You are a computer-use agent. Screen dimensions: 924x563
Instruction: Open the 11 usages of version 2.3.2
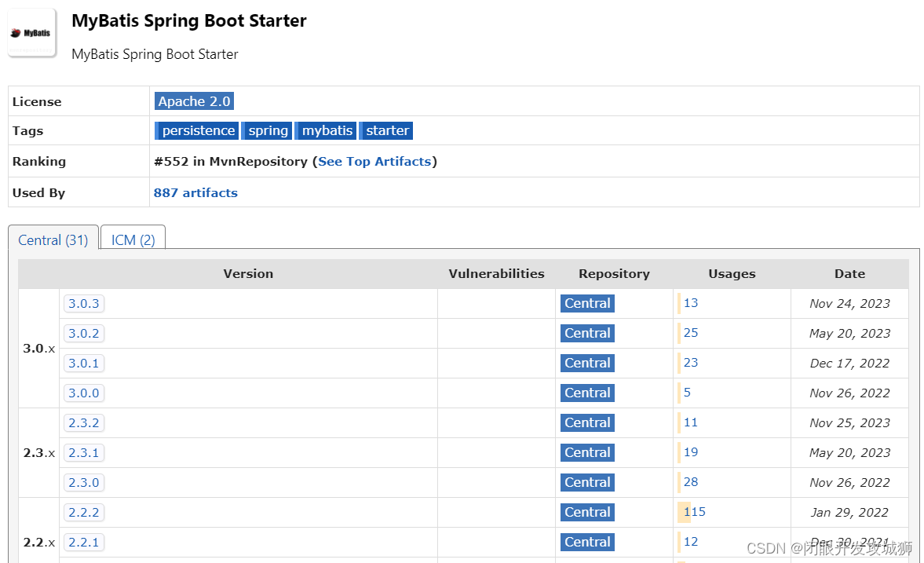(x=691, y=422)
